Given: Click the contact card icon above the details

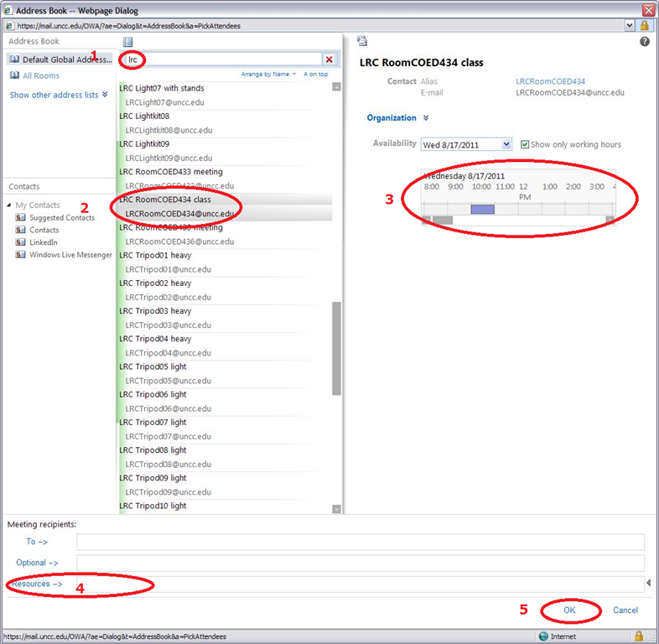Looking at the screenshot, I should point(362,40).
